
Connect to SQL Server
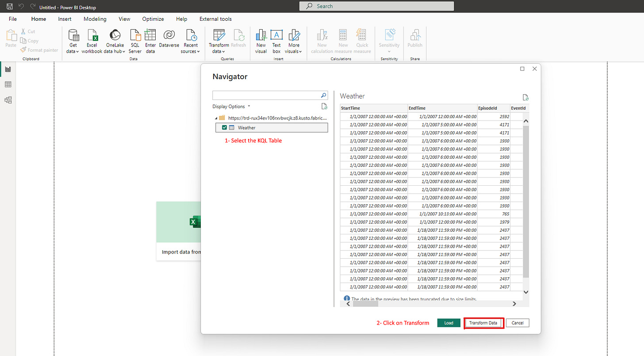point(135,41)
